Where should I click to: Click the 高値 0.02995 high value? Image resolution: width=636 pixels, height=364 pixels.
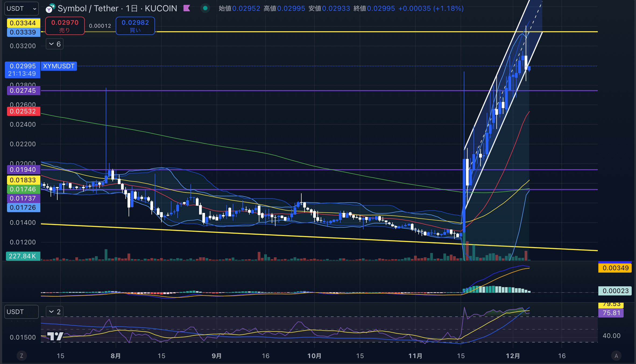coord(284,8)
